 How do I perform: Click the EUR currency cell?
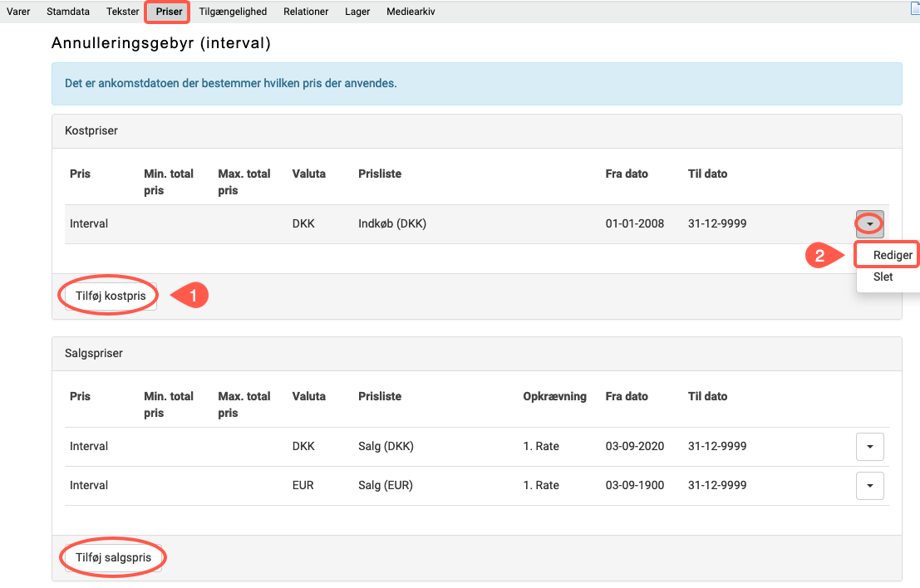pos(303,485)
